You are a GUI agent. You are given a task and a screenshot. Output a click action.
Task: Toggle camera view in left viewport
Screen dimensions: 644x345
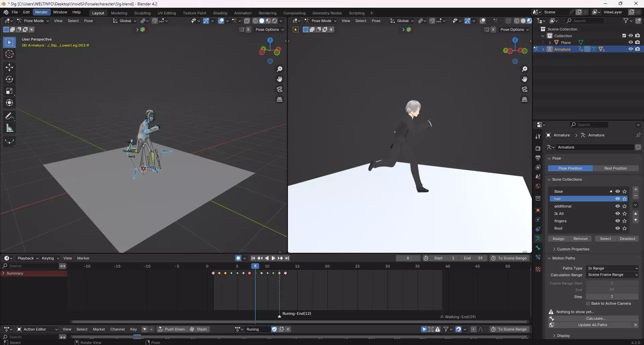click(280, 89)
